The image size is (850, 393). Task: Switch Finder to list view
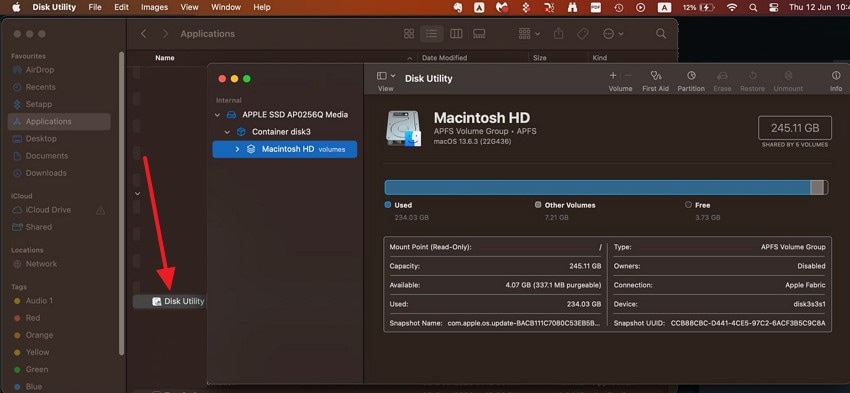pyautogui.click(x=432, y=34)
